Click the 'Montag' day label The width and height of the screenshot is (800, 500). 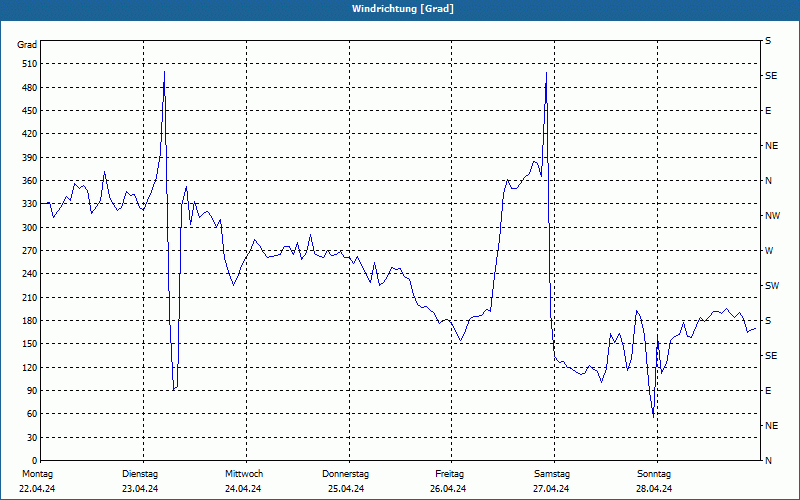(38, 474)
